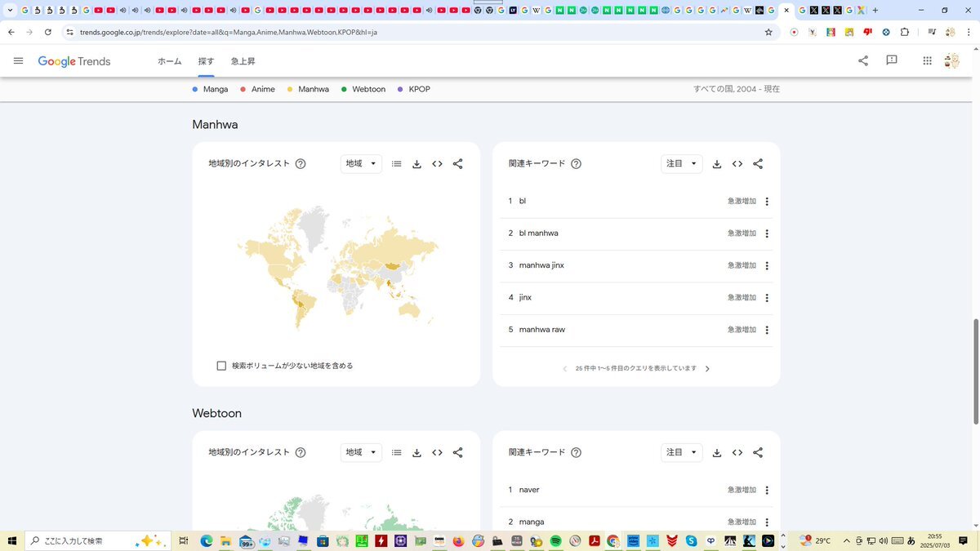Click 急激増加 label for 'jinx' row
980x551 pixels.
click(742, 297)
